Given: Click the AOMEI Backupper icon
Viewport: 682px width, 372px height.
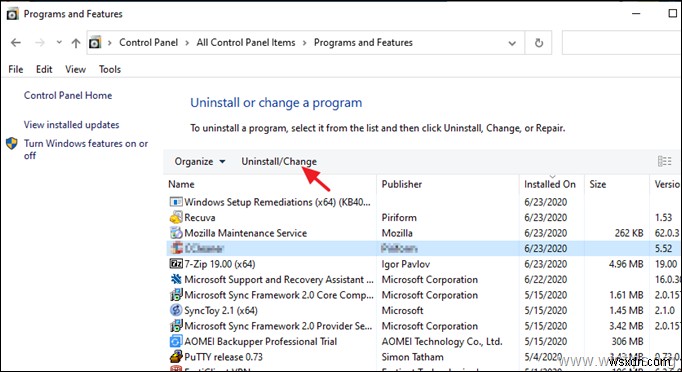Looking at the screenshot, I should (x=176, y=342).
